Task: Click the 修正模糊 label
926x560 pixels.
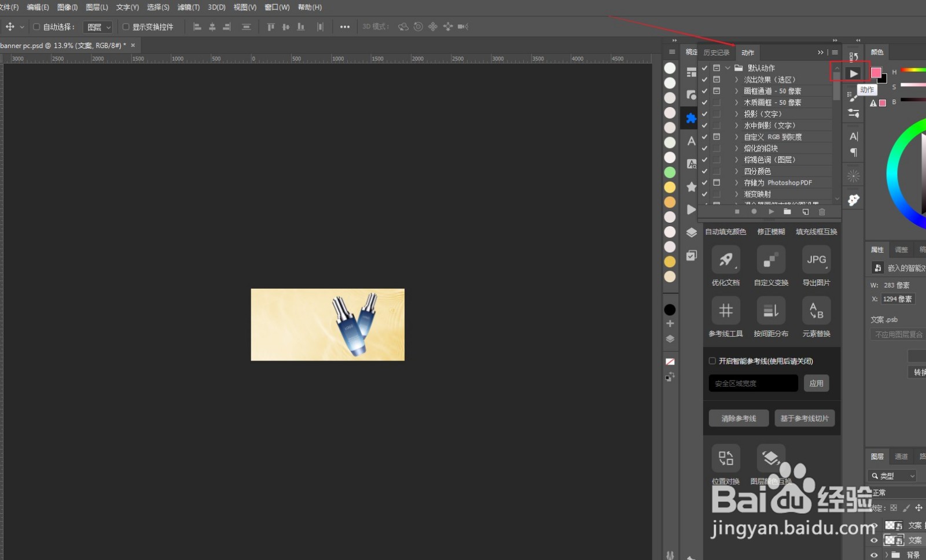Action: click(x=771, y=231)
